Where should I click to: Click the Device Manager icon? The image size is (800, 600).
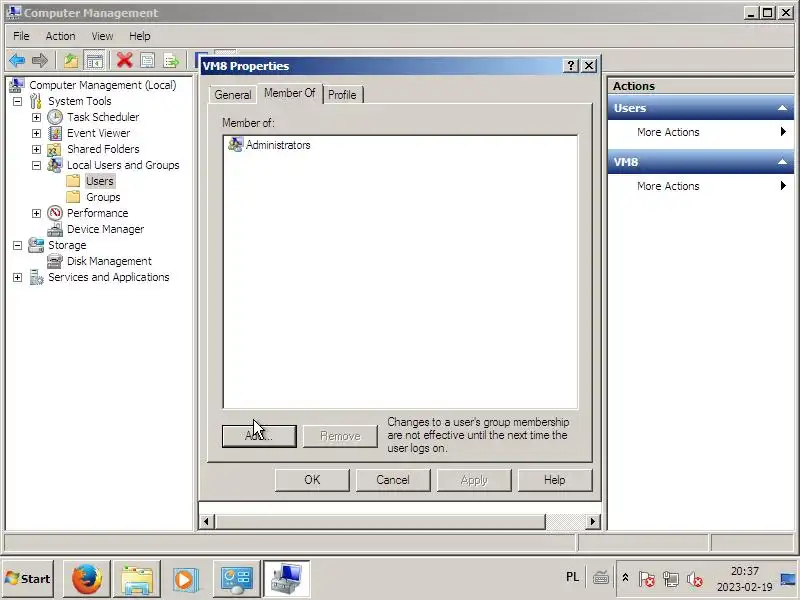(55, 230)
